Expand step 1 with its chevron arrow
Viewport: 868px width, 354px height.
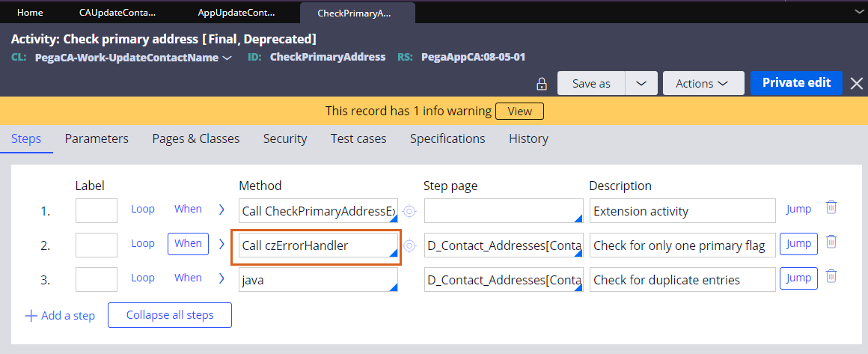tap(221, 210)
